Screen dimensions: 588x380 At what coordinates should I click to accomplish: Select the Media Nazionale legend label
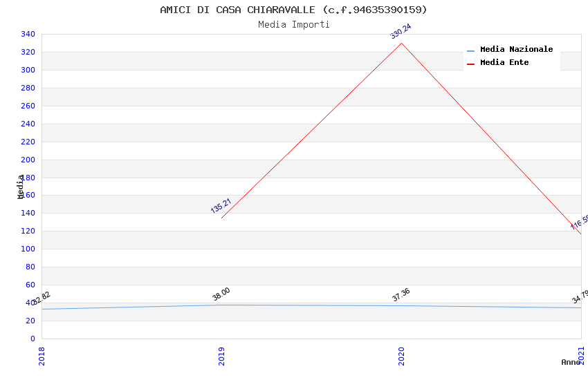pos(516,49)
